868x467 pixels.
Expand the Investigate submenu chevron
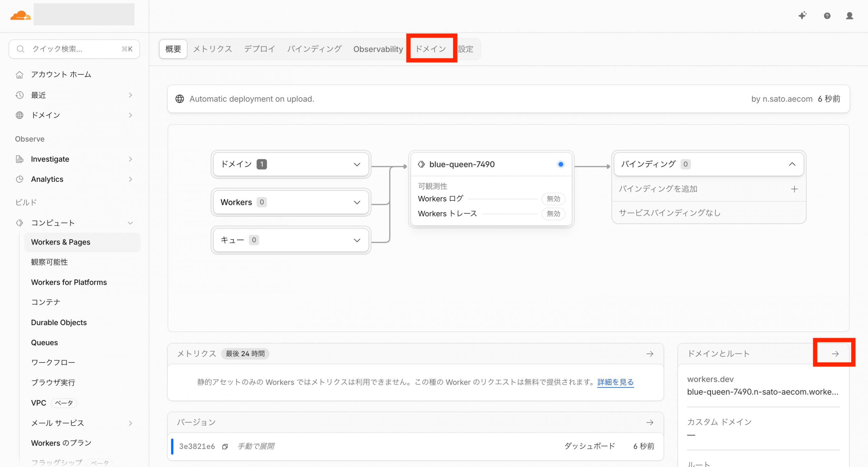(x=131, y=159)
